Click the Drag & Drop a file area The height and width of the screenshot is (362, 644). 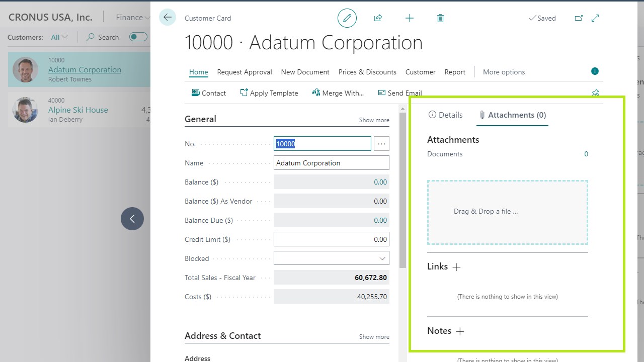click(508, 212)
